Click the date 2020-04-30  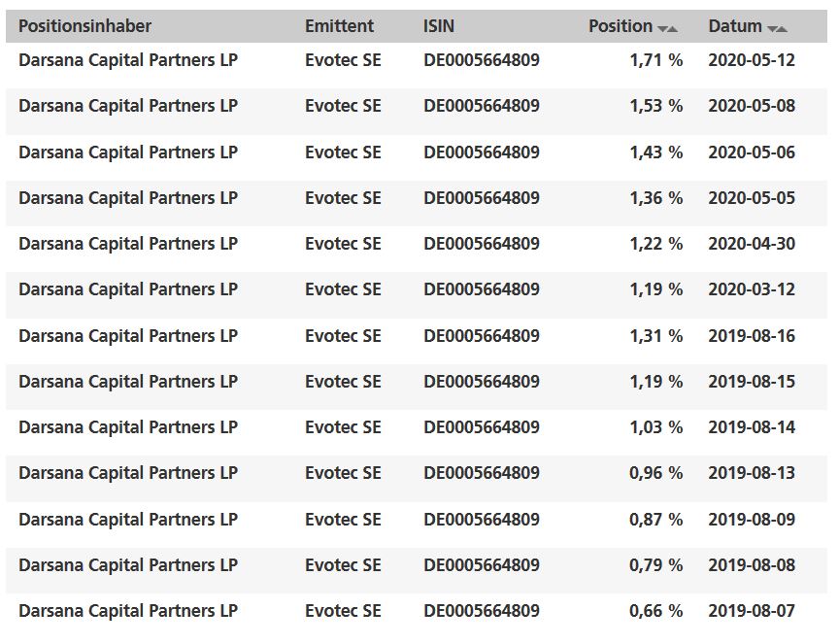pos(752,244)
